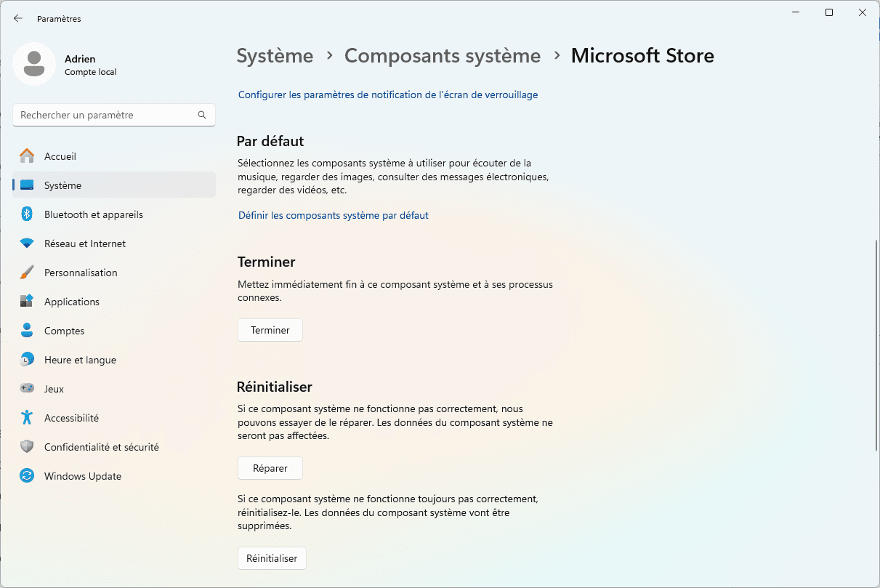Click the Terminer section heading
The height and width of the screenshot is (588, 880).
click(x=266, y=262)
